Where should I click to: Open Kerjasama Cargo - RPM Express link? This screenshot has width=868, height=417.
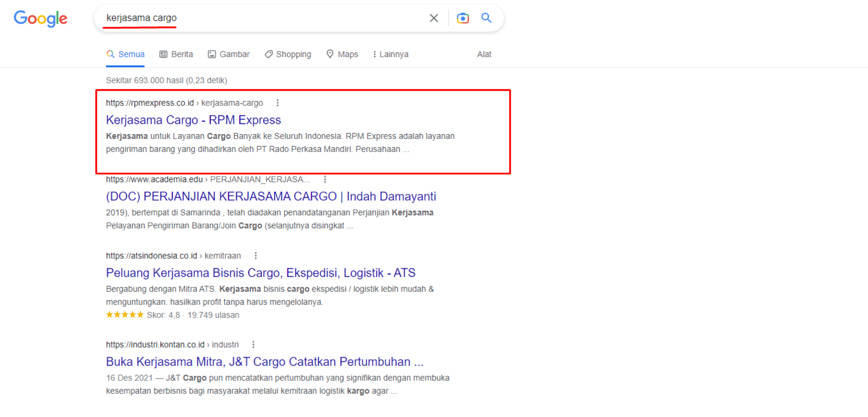point(193,120)
